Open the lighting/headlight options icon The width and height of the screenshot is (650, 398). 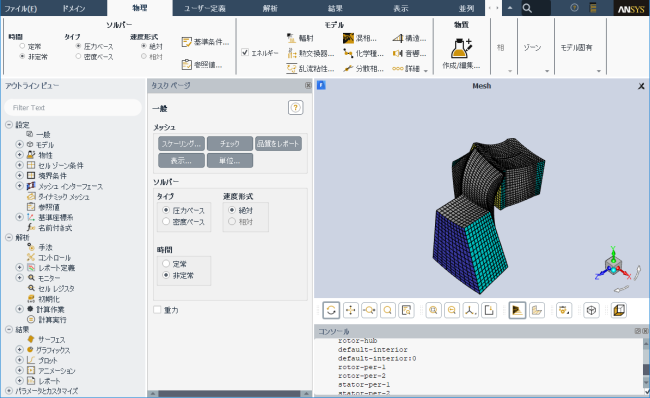[x=564, y=310]
